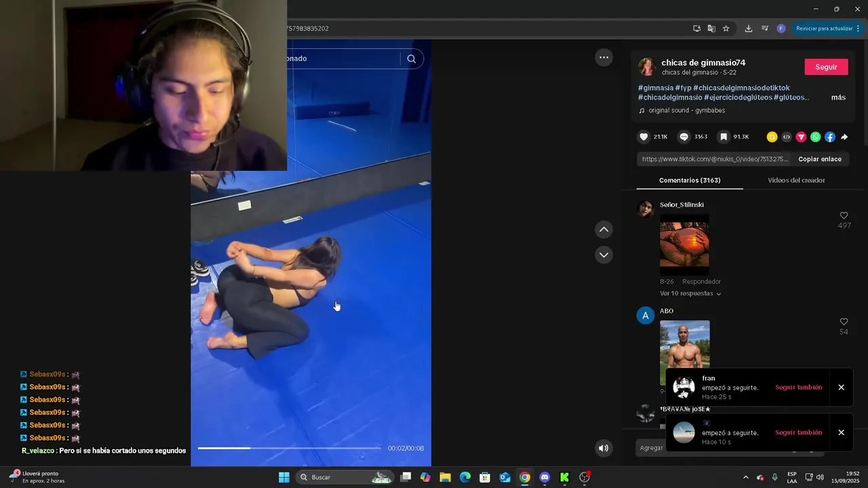Seek the video progress bar
868x488 pixels.
pos(289,448)
